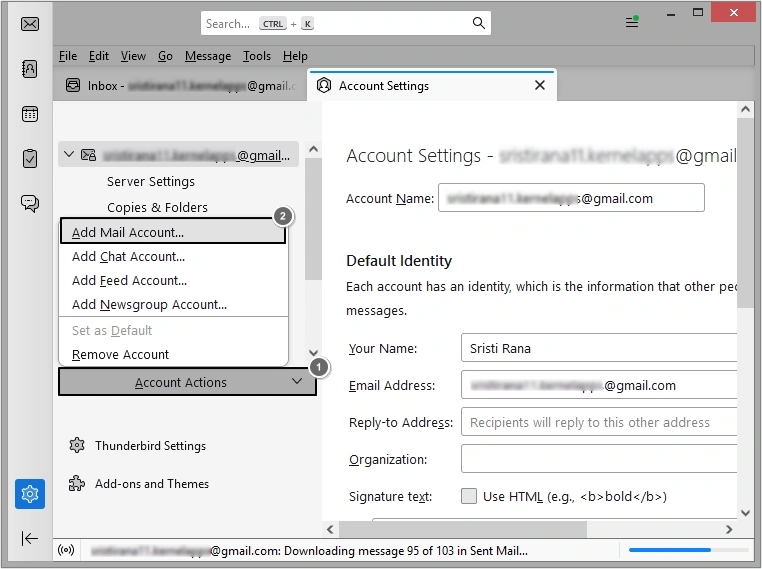Viewport: 762px width, 569px height.
Task: Click the account list scroll-down arrow
Action: pos(313,353)
